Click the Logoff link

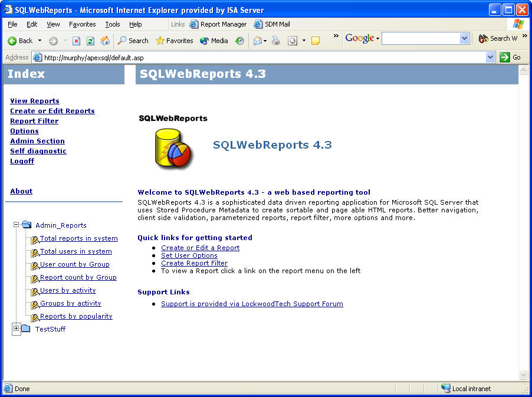click(x=22, y=161)
